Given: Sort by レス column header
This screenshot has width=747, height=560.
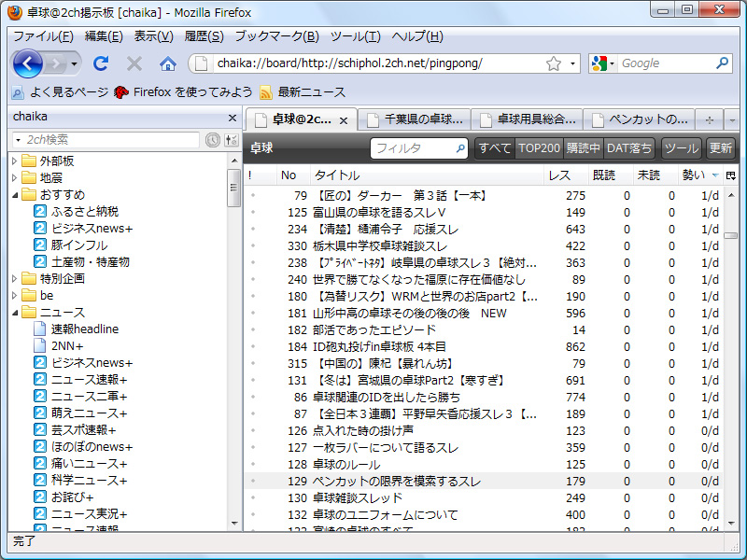Looking at the screenshot, I should (565, 175).
